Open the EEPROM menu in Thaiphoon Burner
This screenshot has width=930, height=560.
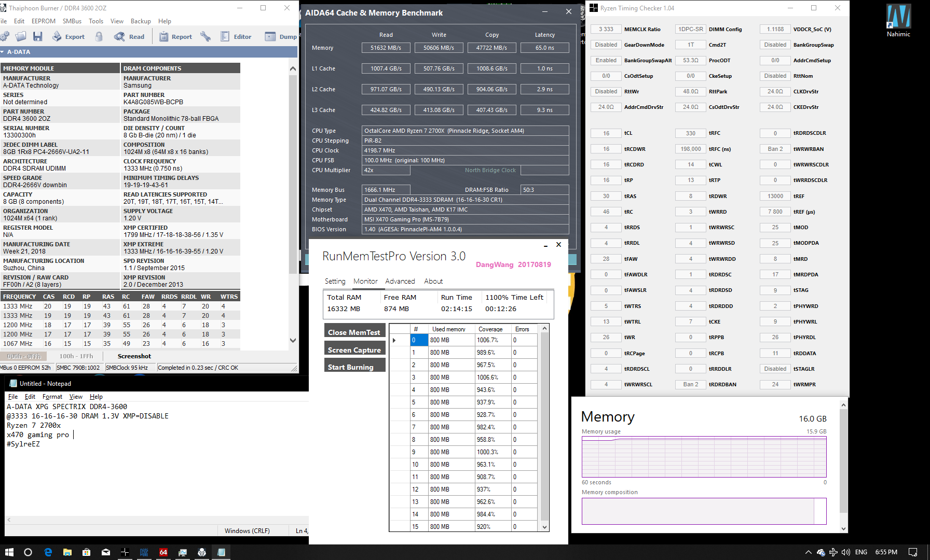click(44, 21)
